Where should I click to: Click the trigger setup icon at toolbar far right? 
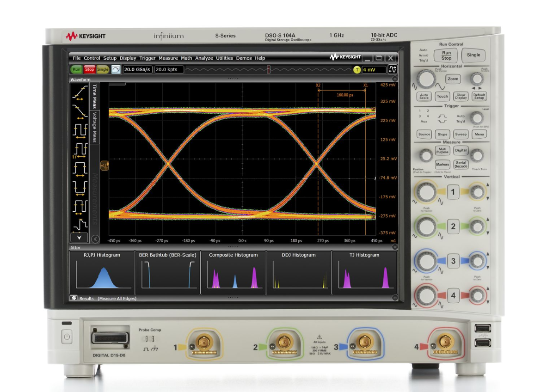[392, 69]
